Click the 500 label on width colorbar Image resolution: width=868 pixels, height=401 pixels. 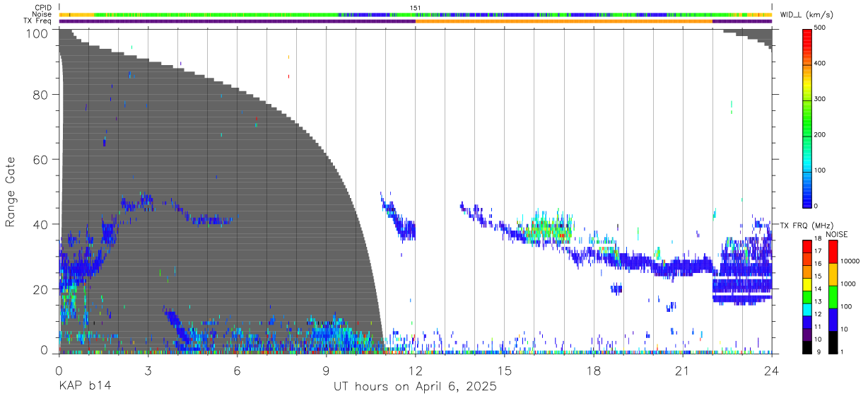pos(820,28)
